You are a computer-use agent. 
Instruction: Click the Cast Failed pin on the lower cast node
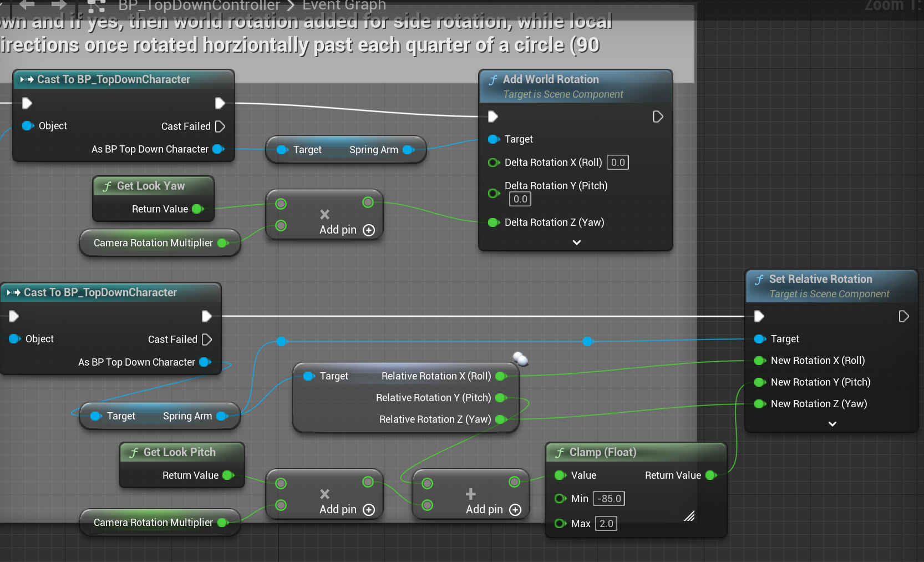pyautogui.click(x=206, y=340)
